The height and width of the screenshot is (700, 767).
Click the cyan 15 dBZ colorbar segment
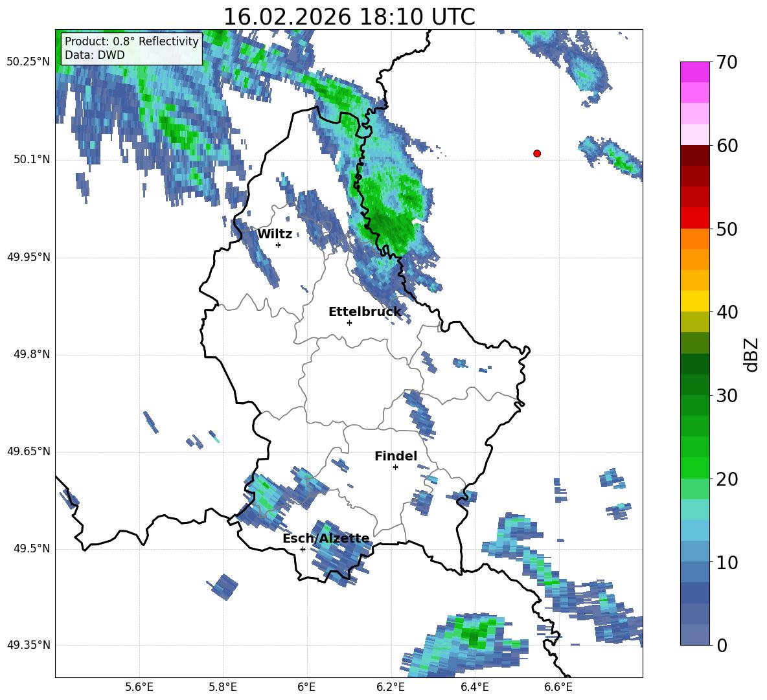[x=694, y=510]
